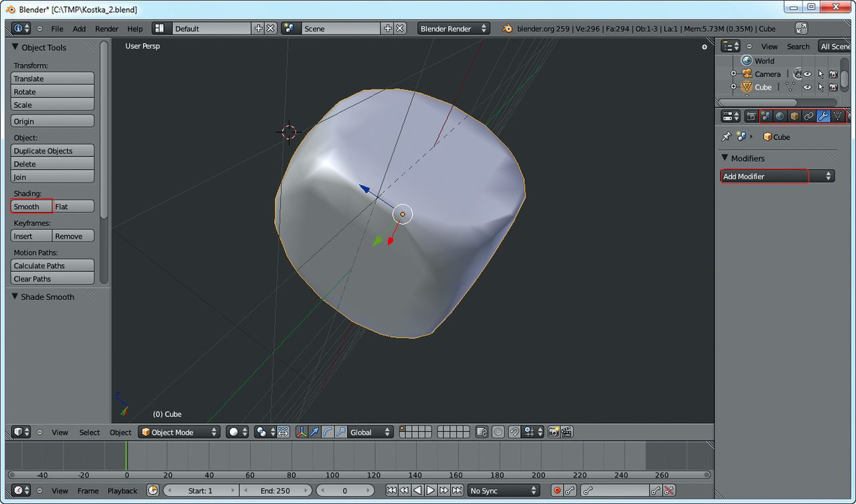This screenshot has height=504, width=856.
Task: Collapse the Modifiers panel
Action: point(725,158)
